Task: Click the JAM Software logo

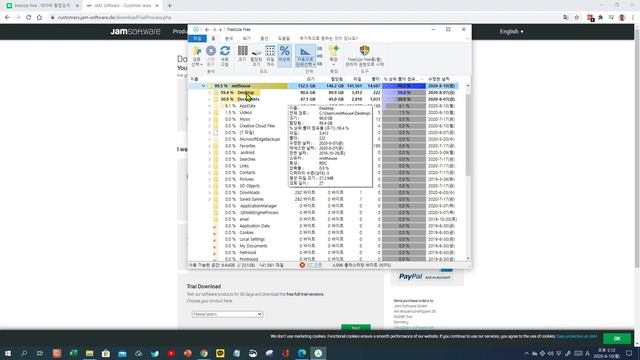Action: (135, 31)
